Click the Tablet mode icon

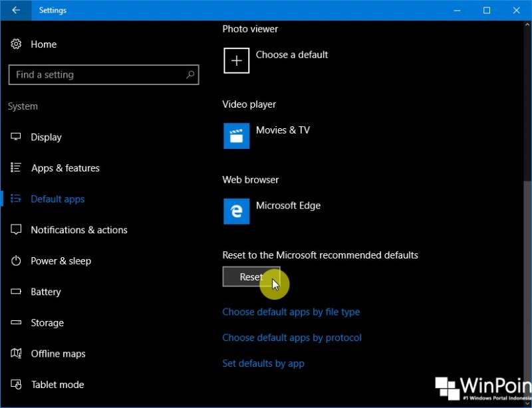[16, 384]
